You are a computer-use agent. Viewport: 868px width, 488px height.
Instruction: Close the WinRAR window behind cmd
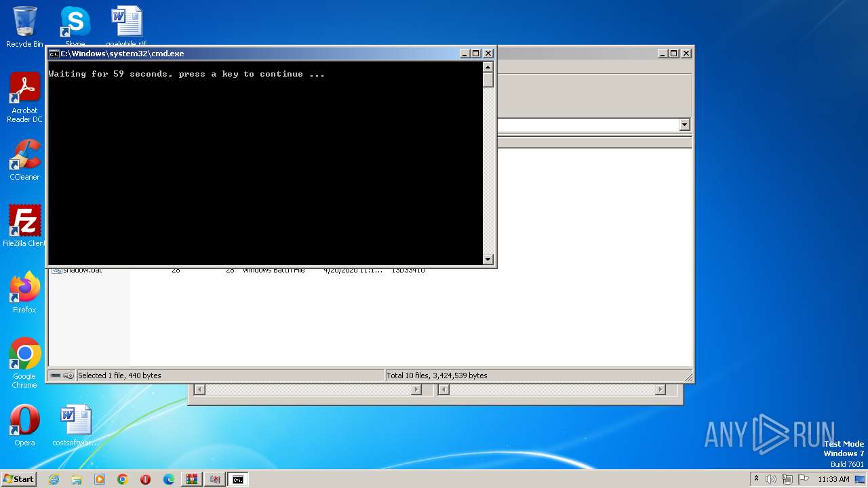(x=686, y=54)
